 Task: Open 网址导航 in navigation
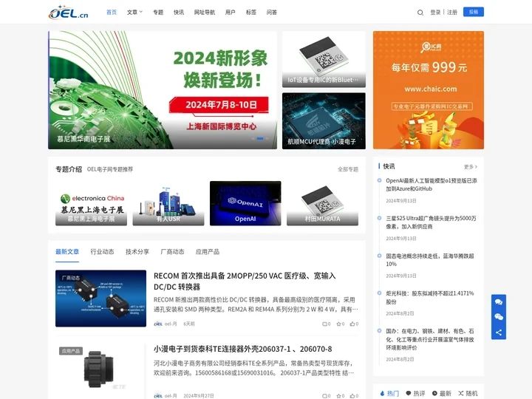tap(205, 13)
